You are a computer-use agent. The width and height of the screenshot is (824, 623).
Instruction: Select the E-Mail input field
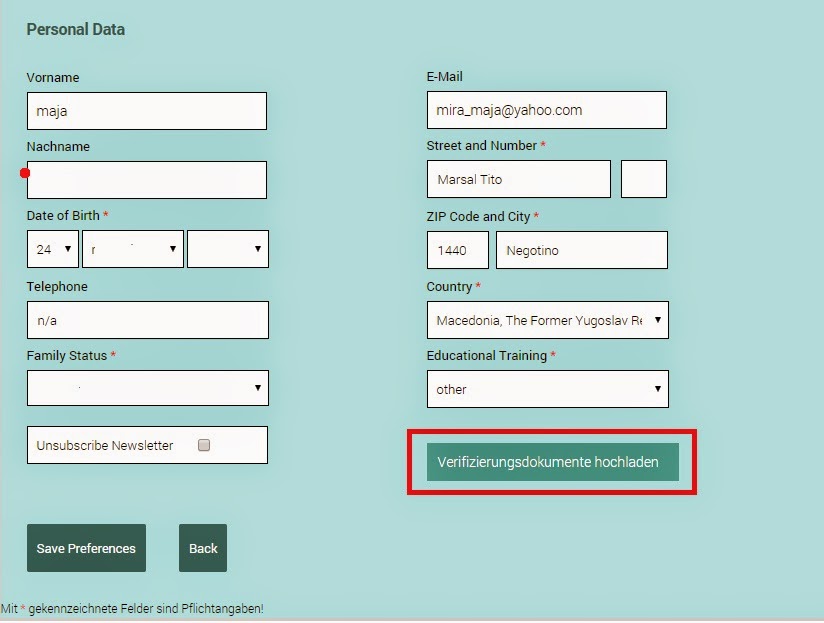click(x=546, y=110)
